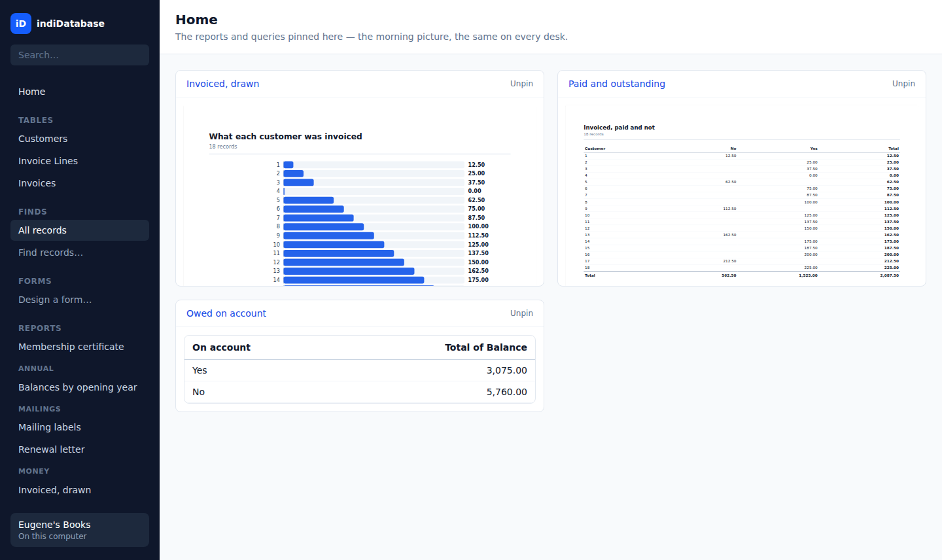Click the REPORTS section label
The height and width of the screenshot is (560, 942).
click(40, 328)
